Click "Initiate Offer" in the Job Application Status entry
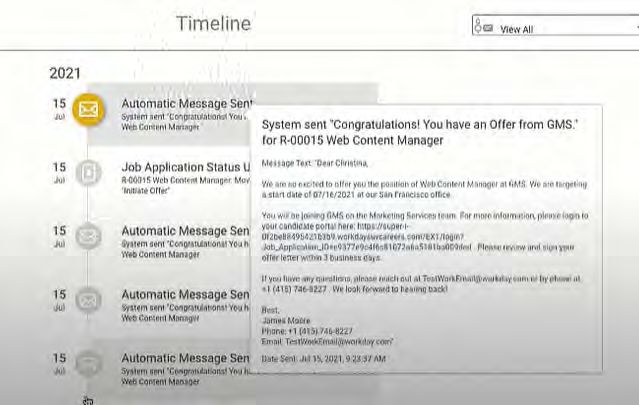Viewport: 639px width, 405px height. [146, 191]
